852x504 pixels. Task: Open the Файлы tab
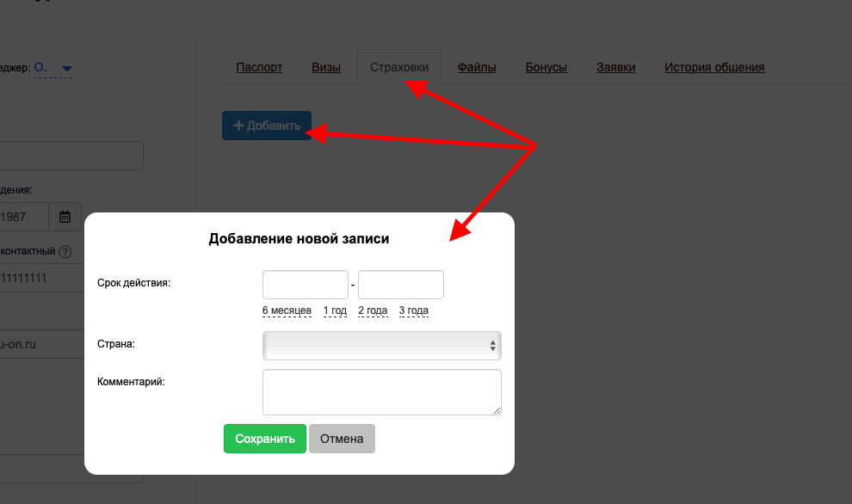coord(477,67)
